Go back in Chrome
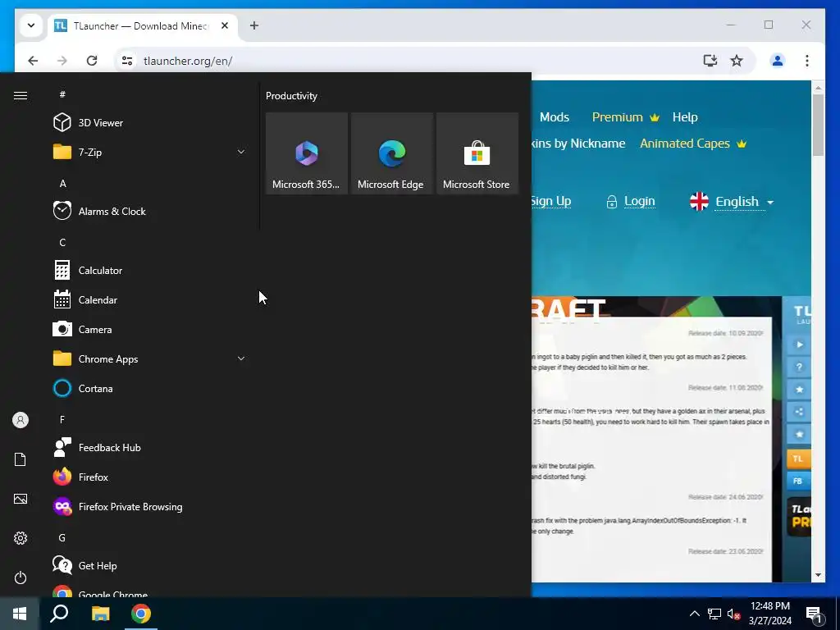 coord(33,61)
